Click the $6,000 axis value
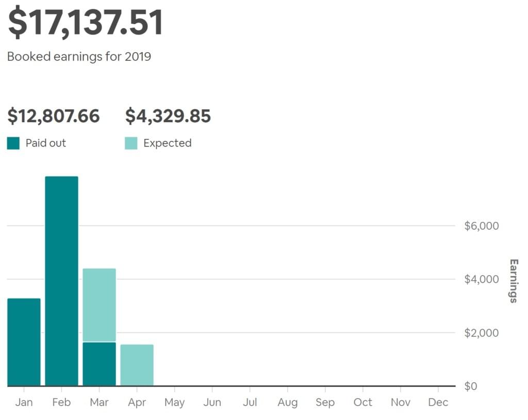 pyautogui.click(x=481, y=225)
